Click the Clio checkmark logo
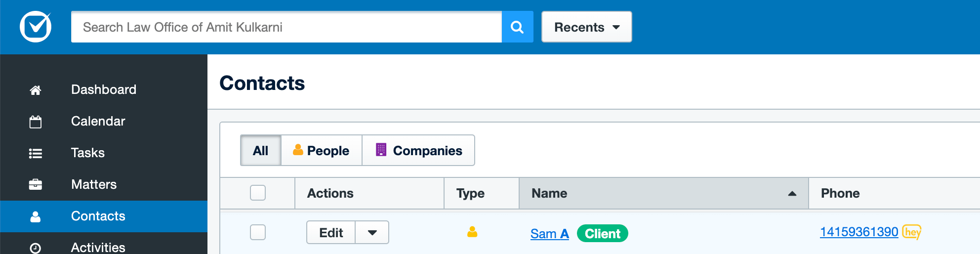 click(x=36, y=27)
